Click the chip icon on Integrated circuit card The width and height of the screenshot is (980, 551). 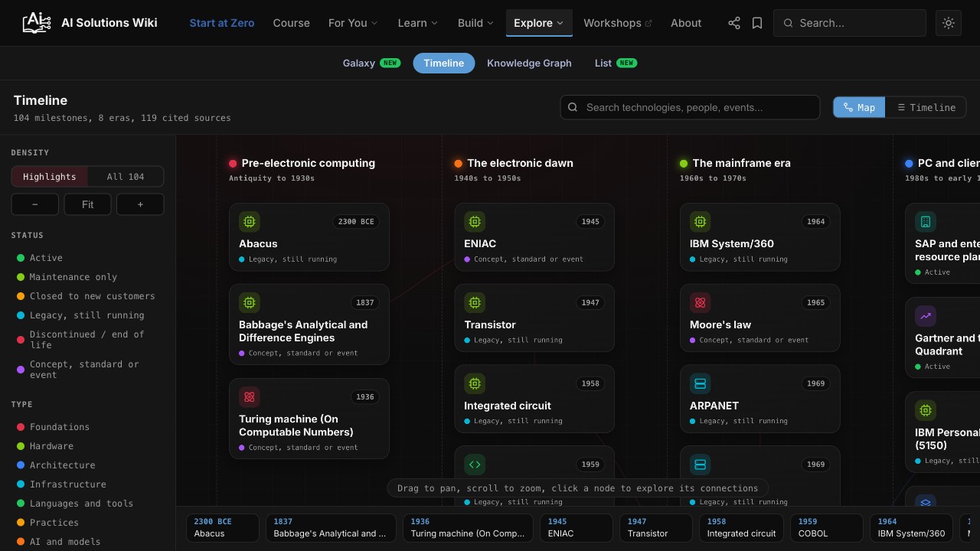pyautogui.click(x=475, y=384)
